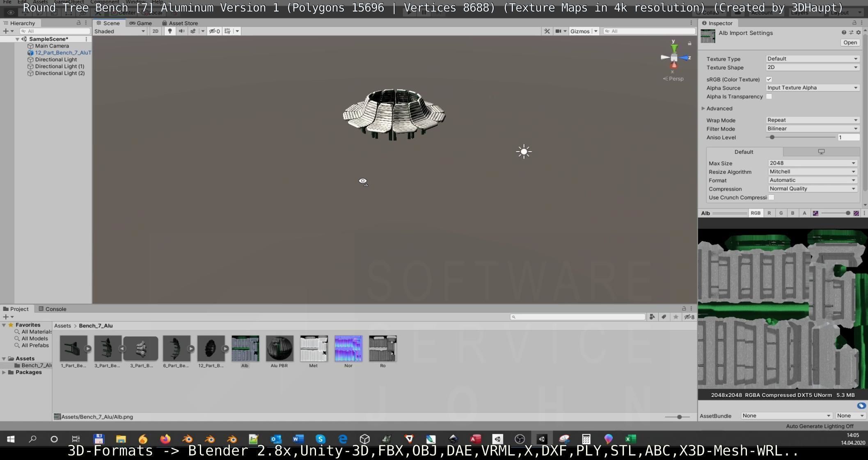This screenshot has width=868, height=460.
Task: Enable Use Crunch Compression checkbox
Action: 772,198
